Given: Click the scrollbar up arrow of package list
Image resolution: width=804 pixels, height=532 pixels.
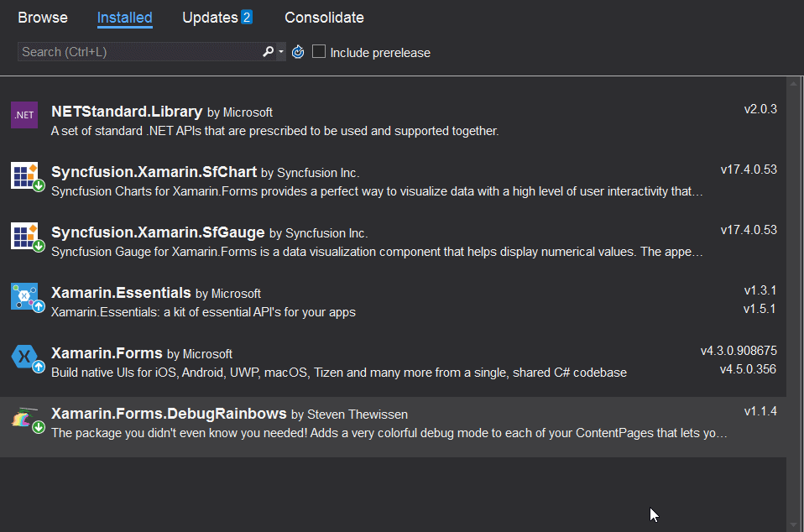Looking at the screenshot, I should pos(794,83).
